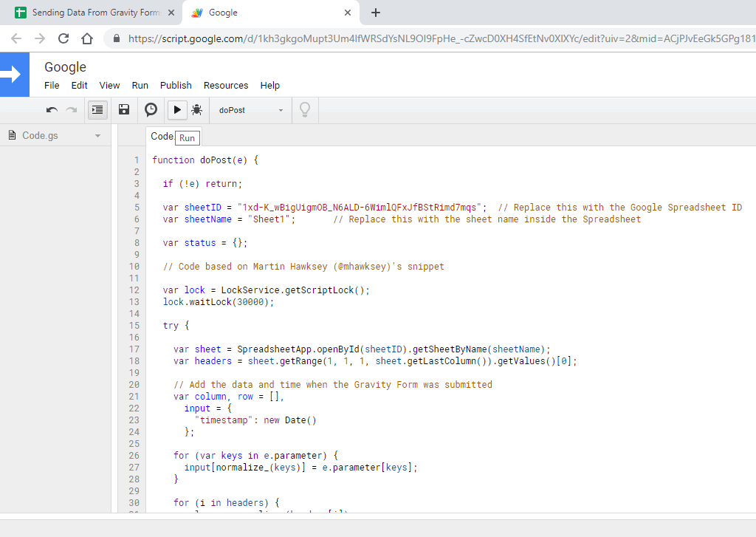Screen dimensions: 756x537
Task: Reload the current page
Action: pyautogui.click(x=63, y=38)
